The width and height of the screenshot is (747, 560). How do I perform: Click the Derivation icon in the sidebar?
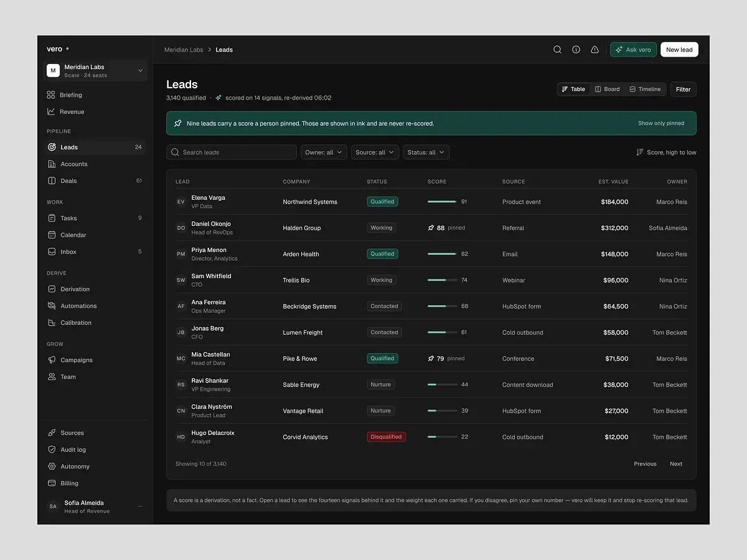(52, 289)
